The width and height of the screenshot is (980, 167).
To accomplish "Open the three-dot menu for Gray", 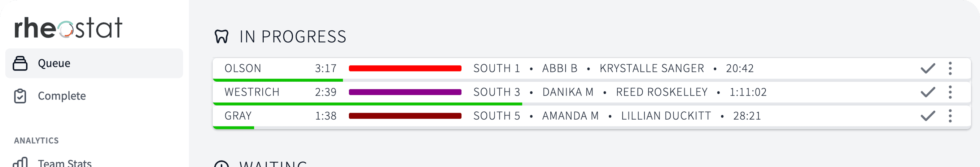I will pyautogui.click(x=950, y=116).
